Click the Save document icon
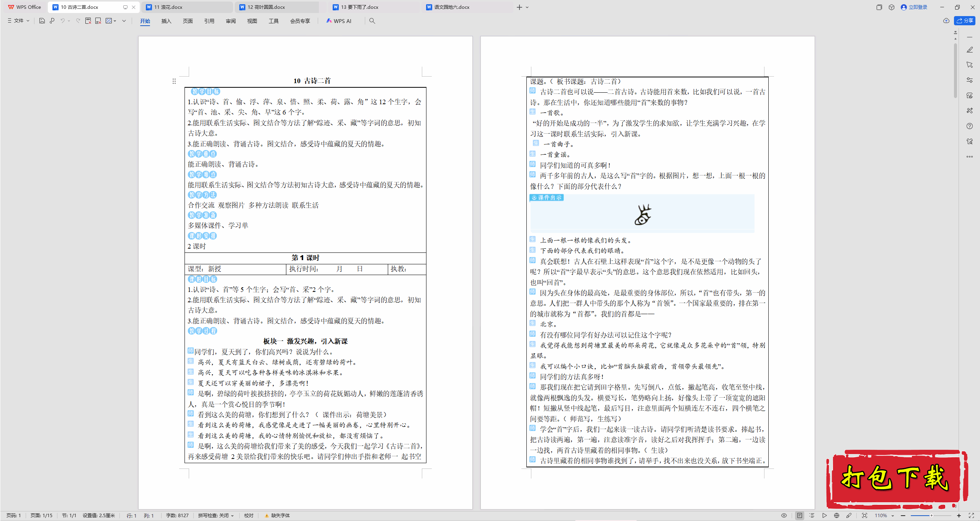The image size is (980, 521). (42, 21)
